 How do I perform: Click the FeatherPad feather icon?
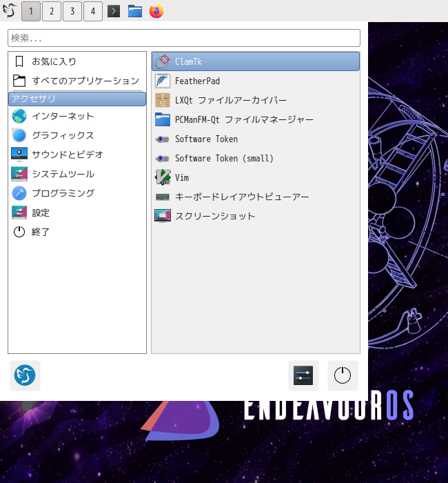pos(163,81)
